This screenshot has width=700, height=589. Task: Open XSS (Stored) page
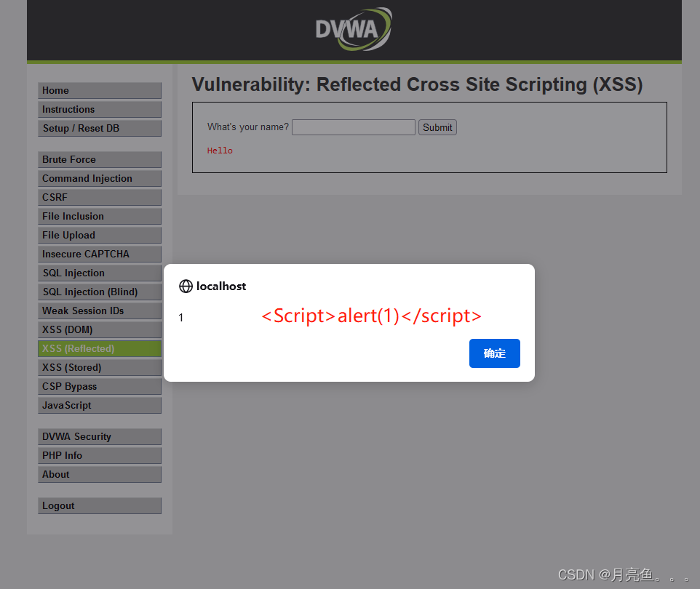(100, 367)
